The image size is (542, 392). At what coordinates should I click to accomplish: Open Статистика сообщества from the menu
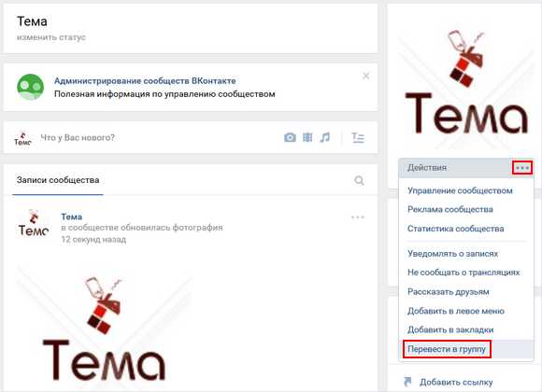click(455, 229)
